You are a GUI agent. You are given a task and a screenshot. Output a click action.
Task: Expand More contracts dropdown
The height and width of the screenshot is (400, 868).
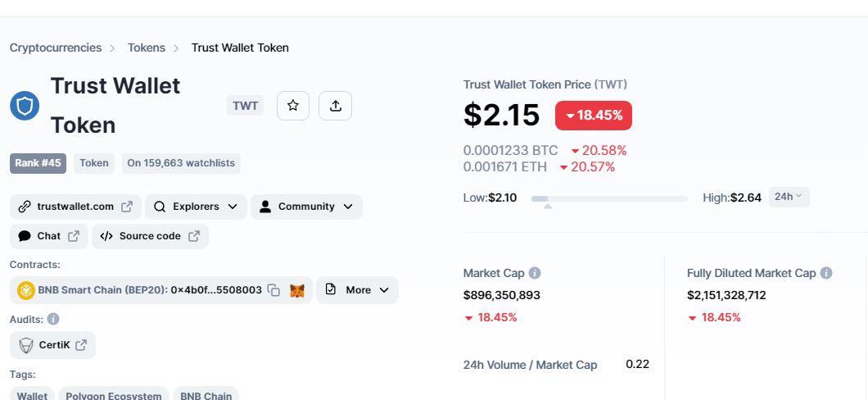(358, 289)
